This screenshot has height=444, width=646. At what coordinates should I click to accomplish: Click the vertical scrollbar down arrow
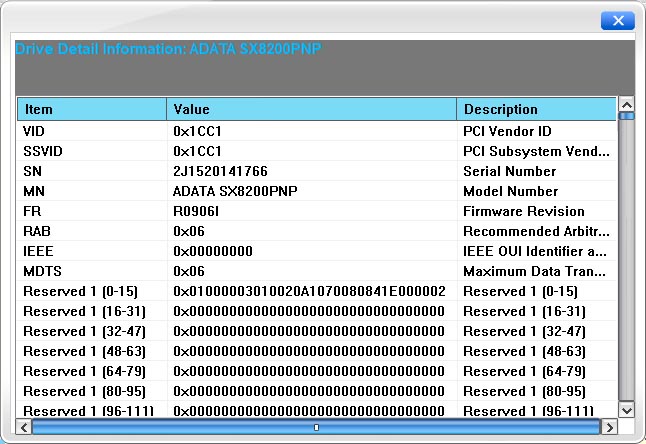(627, 410)
